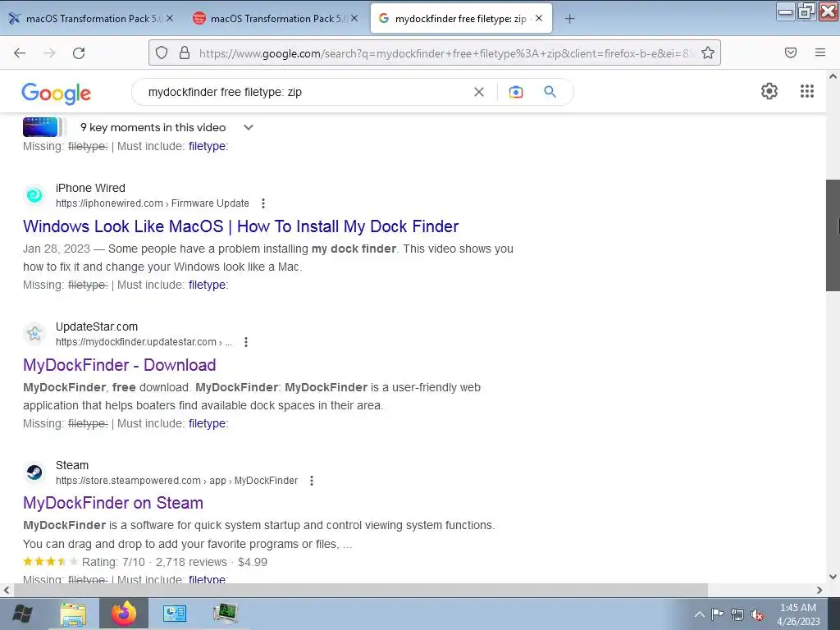Open MyDockFinder - Download result

[120, 365]
